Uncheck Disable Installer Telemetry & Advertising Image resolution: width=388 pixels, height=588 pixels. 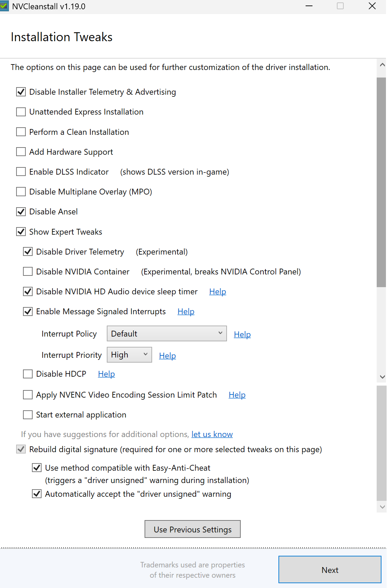point(21,92)
